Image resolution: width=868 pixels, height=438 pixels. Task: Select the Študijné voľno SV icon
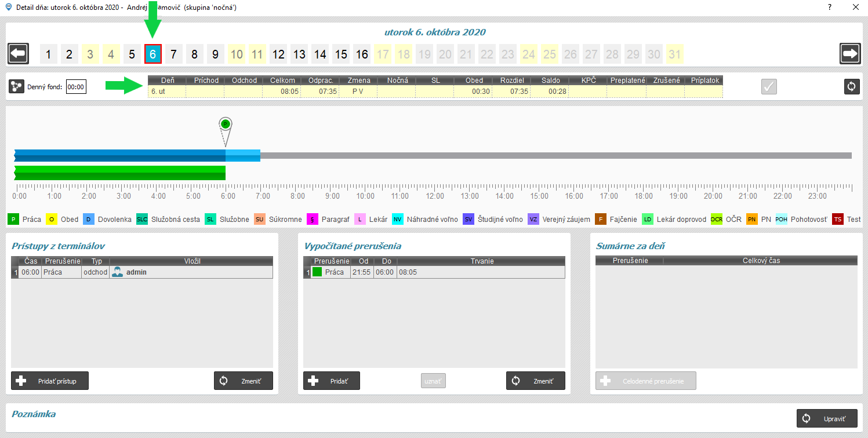[468, 220]
